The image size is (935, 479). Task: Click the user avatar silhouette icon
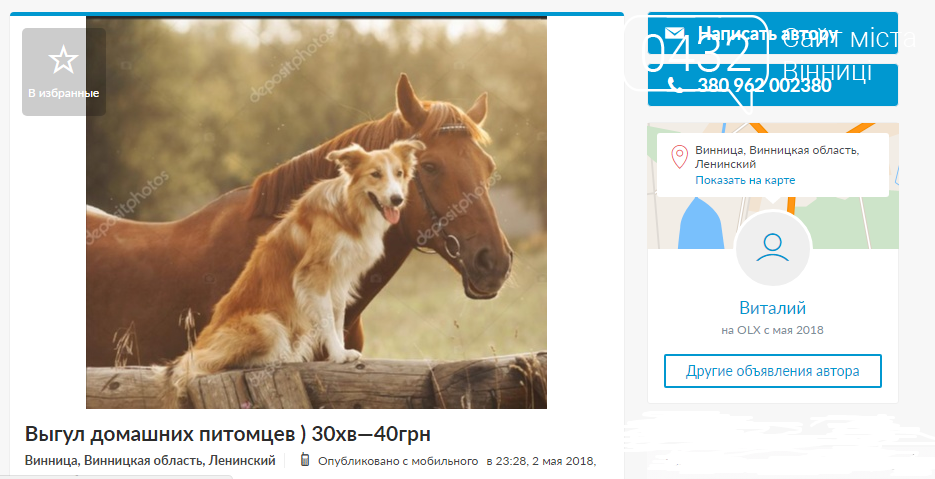coord(772,248)
